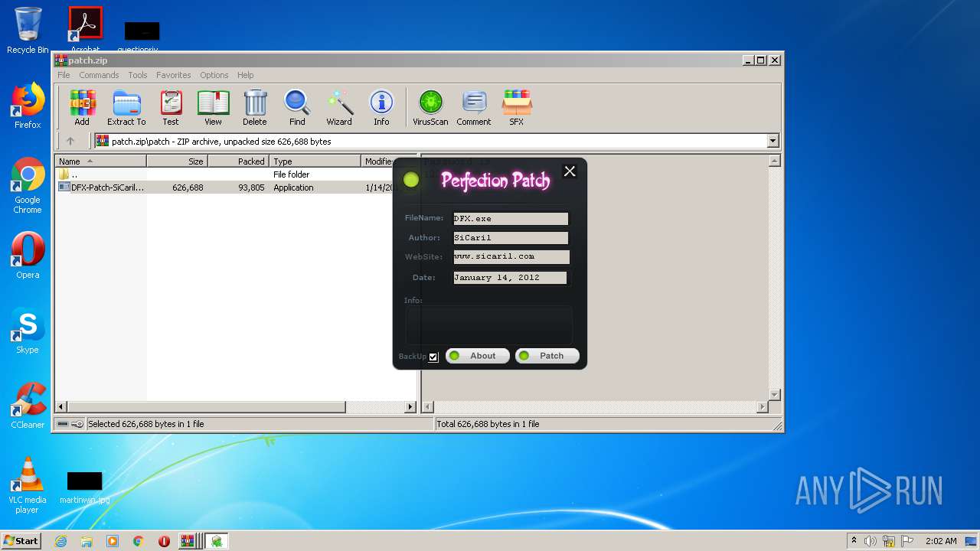Click the comment pane vertical scrollbar down arrow

[774, 395]
